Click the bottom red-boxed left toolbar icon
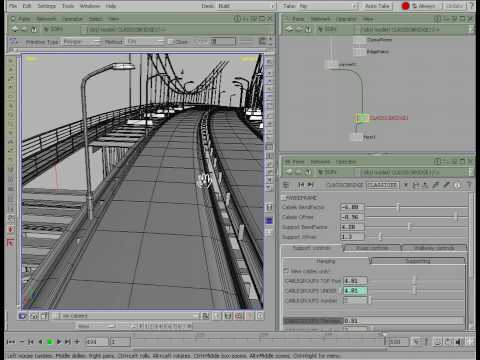Viewport: 480px width, 360px height. point(11,243)
